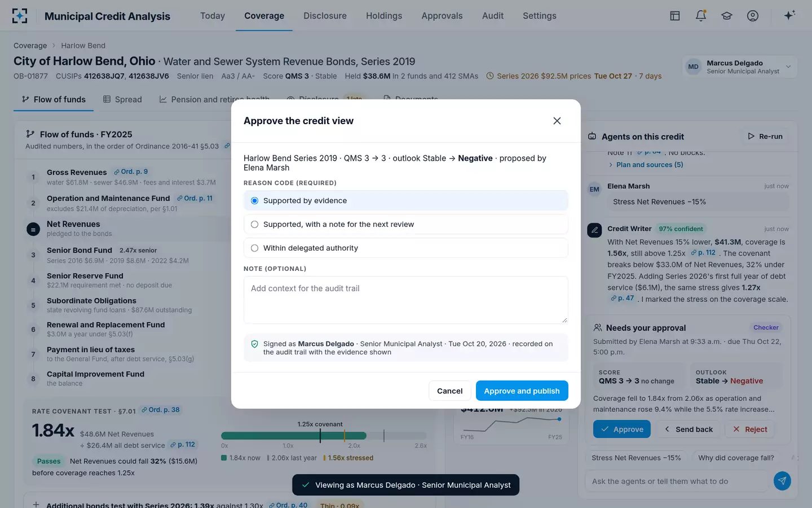The height and width of the screenshot is (508, 812).
Task: Click the MD avatar for Marcus Delgado
Action: 693,67
